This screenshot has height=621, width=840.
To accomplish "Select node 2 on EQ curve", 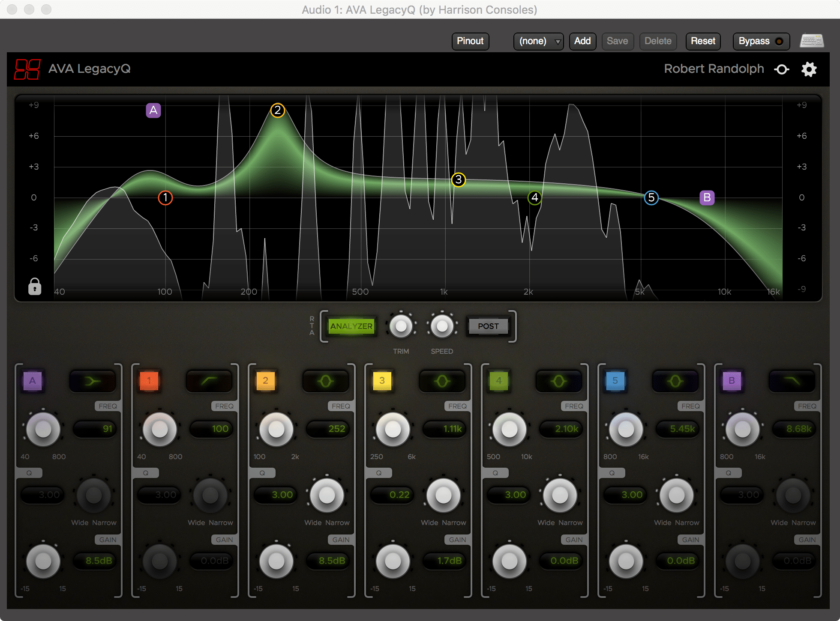I will 278,110.
